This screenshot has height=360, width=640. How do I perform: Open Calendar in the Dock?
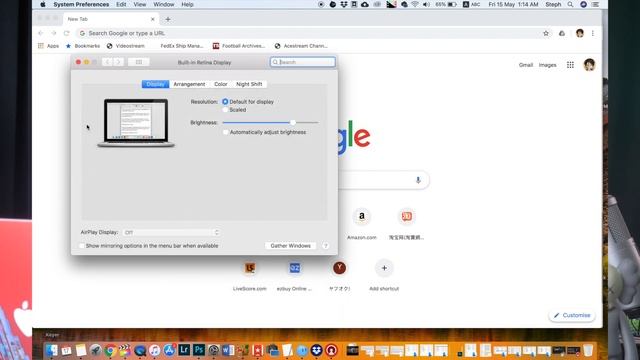pos(66,350)
